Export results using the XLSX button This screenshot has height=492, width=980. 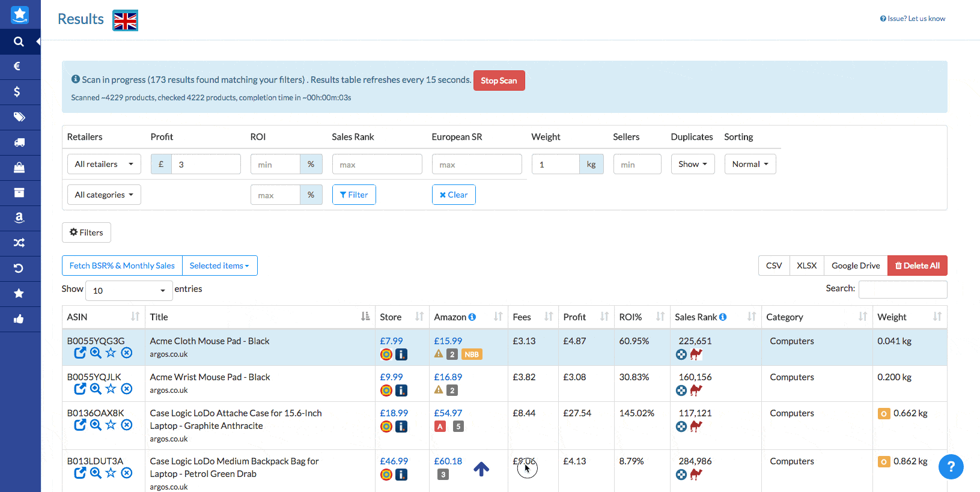click(x=806, y=266)
